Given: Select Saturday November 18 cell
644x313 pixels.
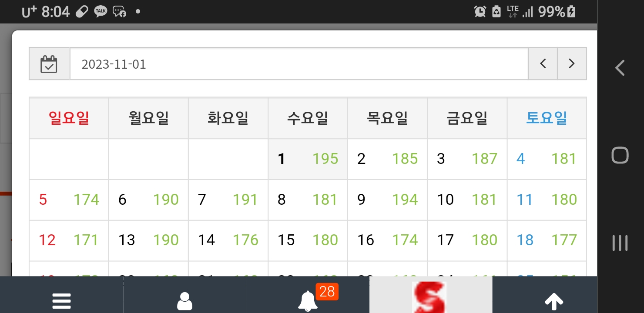Looking at the screenshot, I should (547, 240).
